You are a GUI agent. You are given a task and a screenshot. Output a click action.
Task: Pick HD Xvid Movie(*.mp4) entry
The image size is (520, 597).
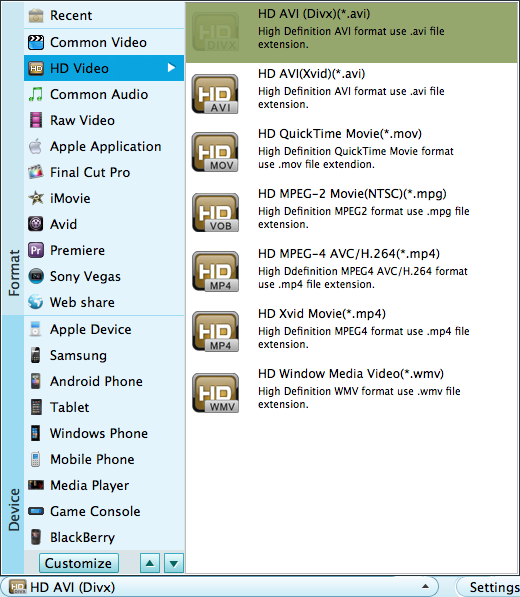351,332
